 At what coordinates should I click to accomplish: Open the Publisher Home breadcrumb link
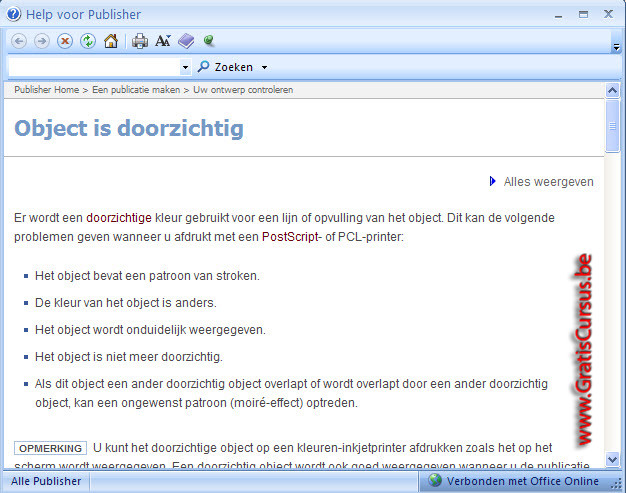pos(47,90)
